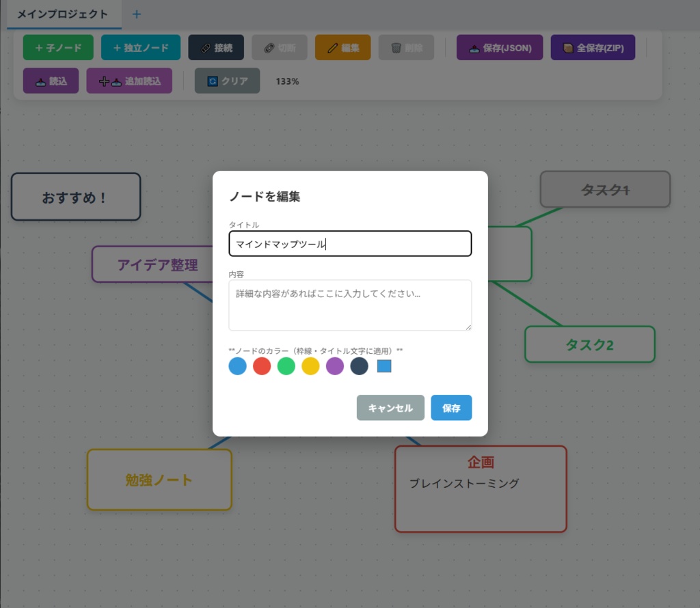Screen dimensions: 700x608
Task: Click the ノードのカラー label text
Action: click(316, 350)
